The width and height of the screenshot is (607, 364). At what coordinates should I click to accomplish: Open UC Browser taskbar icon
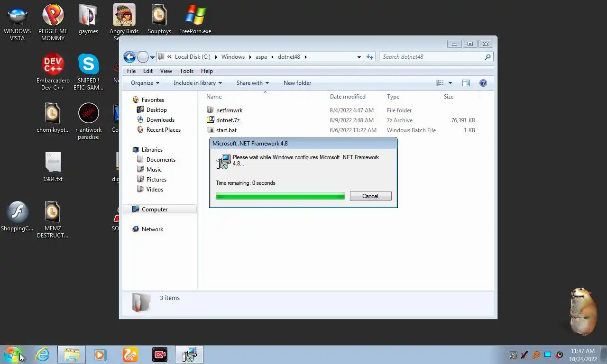130,355
